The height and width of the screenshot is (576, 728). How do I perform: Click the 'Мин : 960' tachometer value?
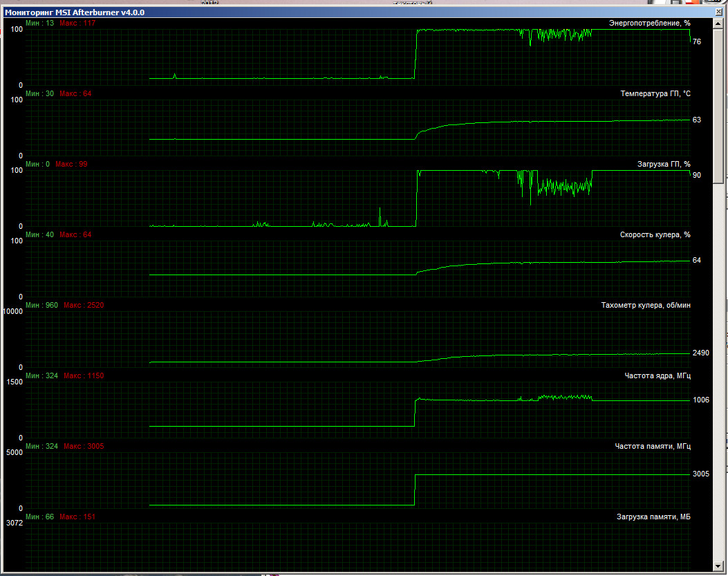tap(41, 306)
